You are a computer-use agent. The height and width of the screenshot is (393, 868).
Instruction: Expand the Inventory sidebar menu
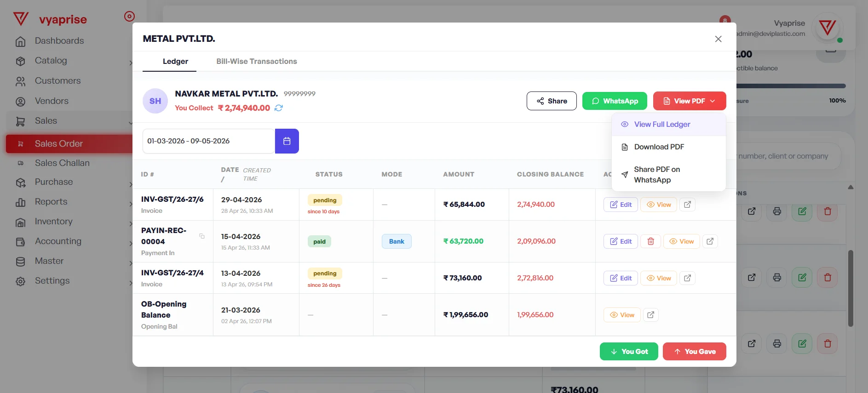coord(69,222)
